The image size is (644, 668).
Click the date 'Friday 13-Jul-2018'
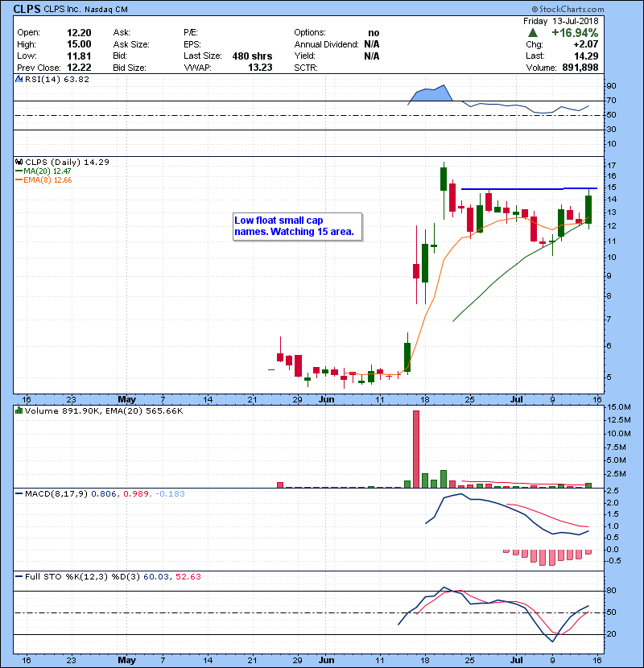pos(560,21)
